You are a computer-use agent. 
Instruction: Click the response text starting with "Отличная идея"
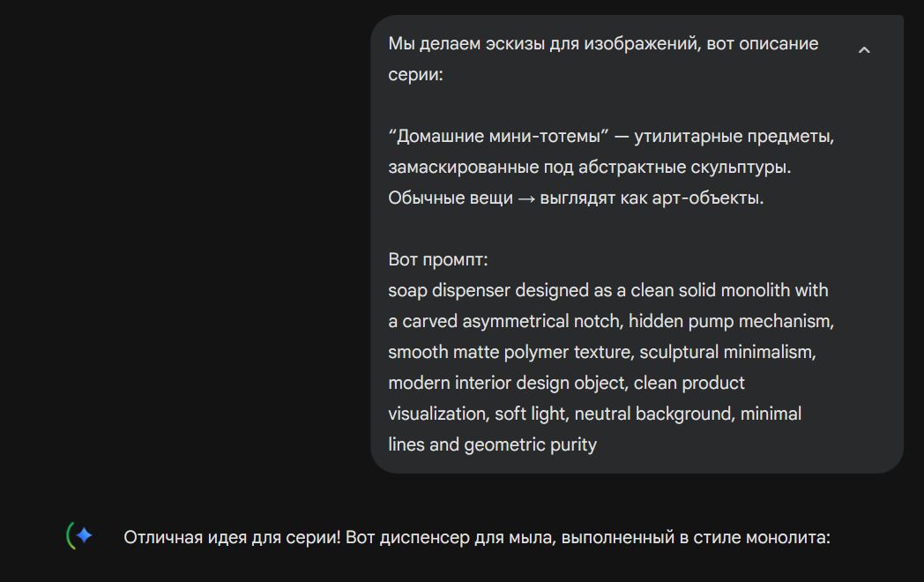click(476, 536)
